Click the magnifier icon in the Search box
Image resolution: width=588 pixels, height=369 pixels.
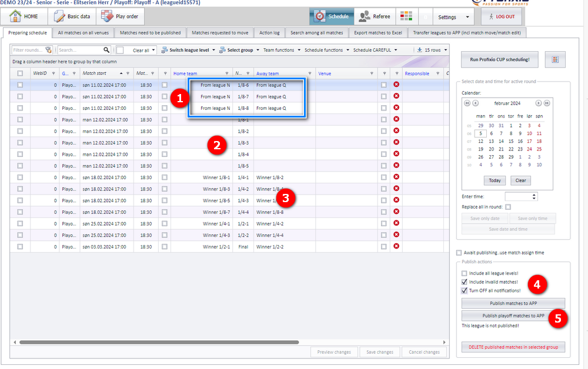click(x=106, y=50)
